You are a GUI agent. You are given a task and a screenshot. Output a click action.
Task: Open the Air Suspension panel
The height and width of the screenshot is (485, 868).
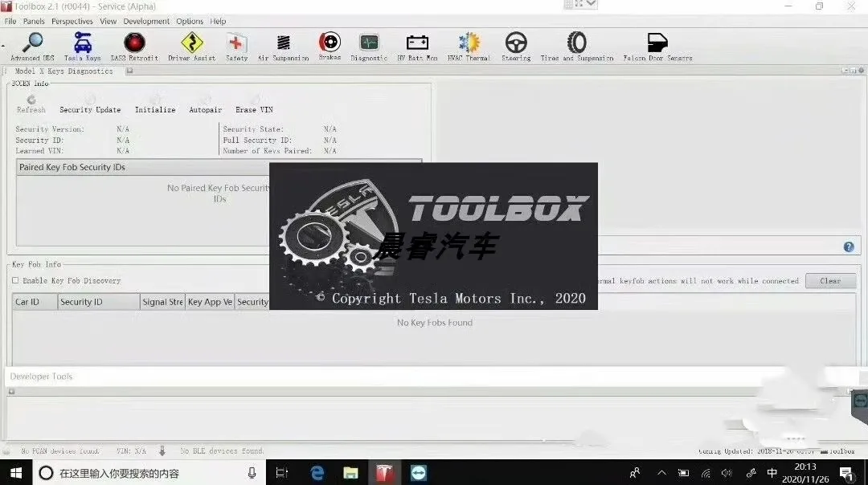point(284,47)
